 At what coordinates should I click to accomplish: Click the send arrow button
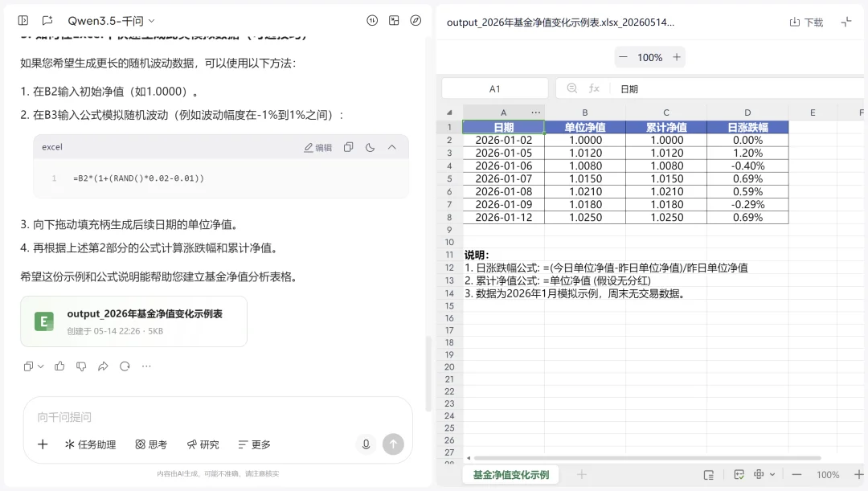393,444
